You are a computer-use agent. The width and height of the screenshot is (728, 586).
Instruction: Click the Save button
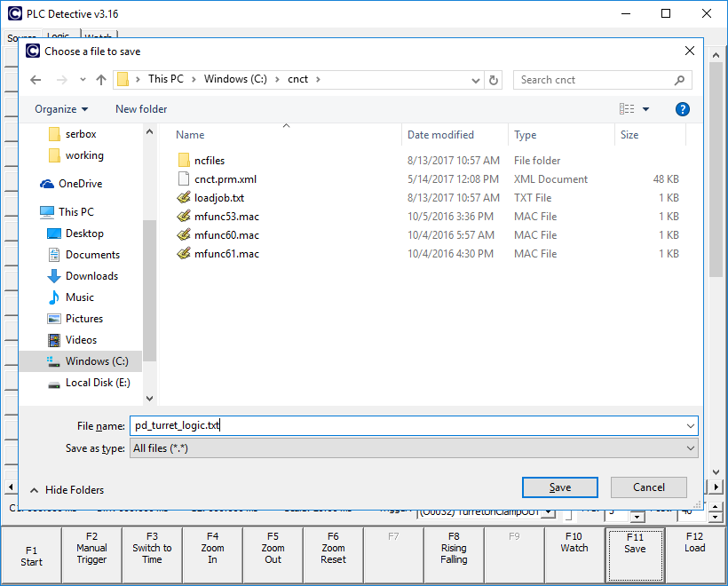[560, 487]
